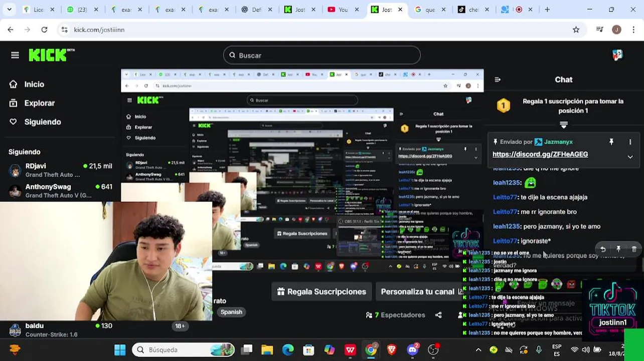
Task: Collapse the chat panel
Action: [x=498, y=80]
